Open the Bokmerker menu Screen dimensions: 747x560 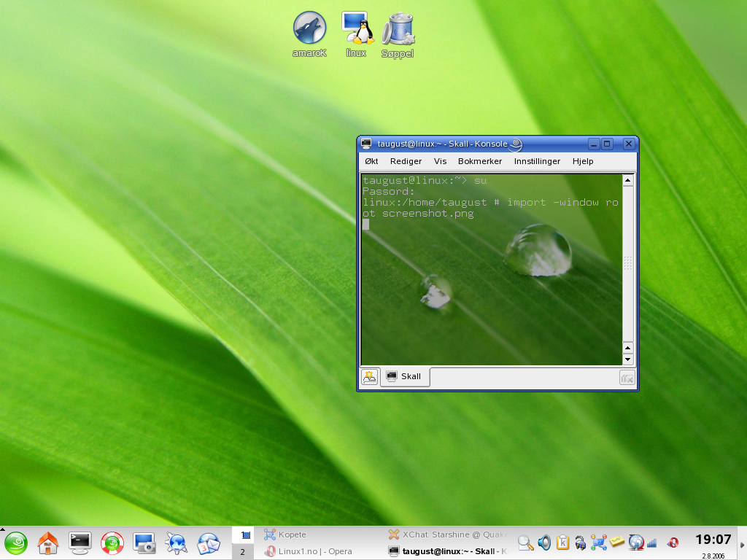(x=480, y=161)
